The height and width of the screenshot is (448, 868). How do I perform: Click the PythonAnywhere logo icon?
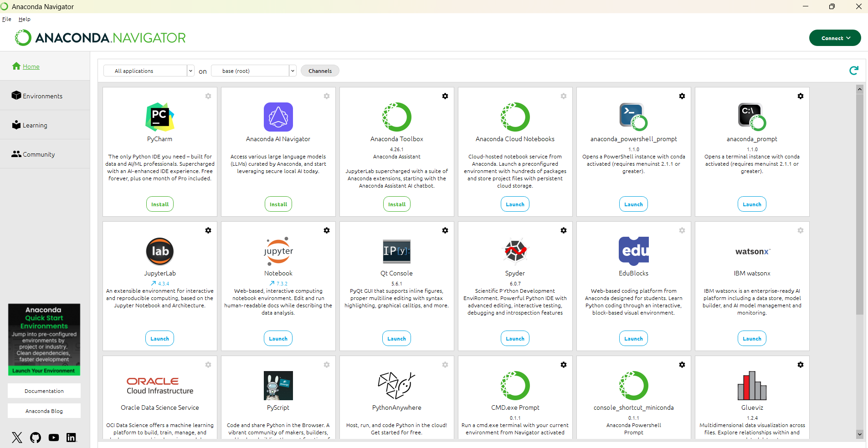click(x=397, y=386)
